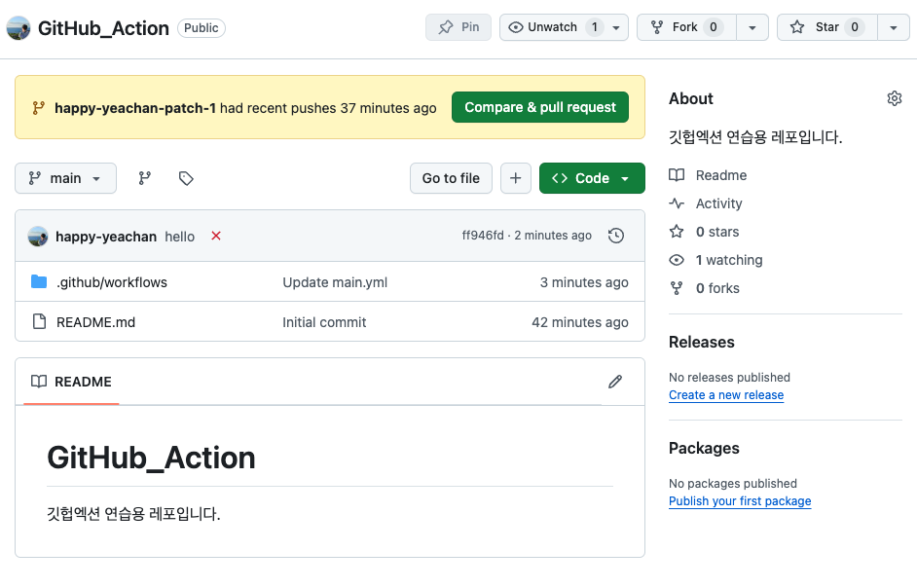The image size is (917, 588).
Task: Open repository settings gear in About
Action: (x=895, y=98)
